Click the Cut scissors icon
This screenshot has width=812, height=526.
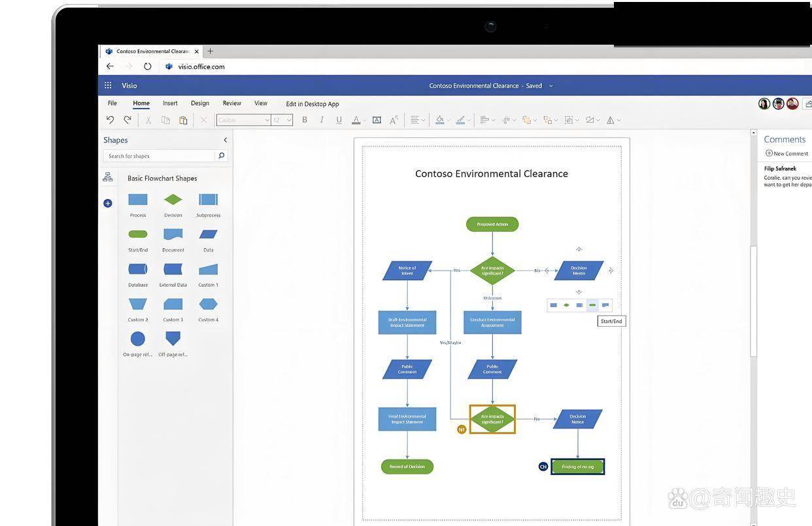coord(148,120)
